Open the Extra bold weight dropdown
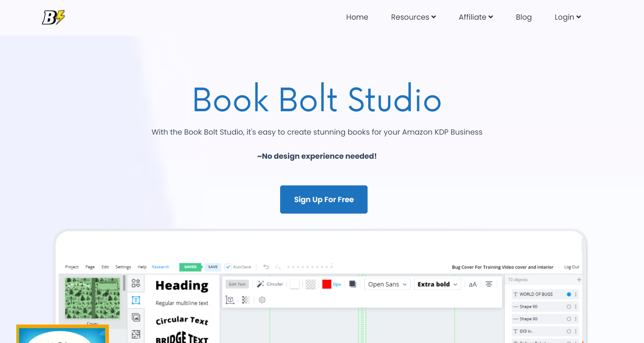Image resolution: width=644 pixels, height=343 pixels. (437, 284)
